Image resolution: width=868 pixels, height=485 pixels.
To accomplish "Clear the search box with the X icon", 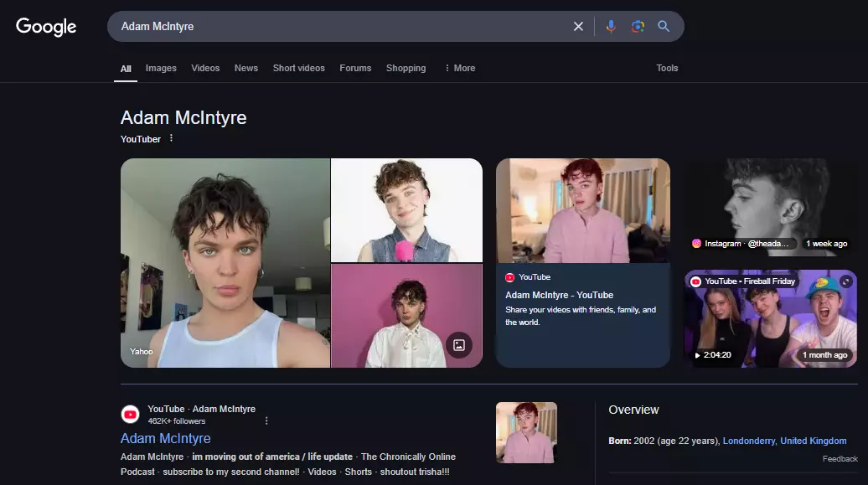I will (578, 27).
